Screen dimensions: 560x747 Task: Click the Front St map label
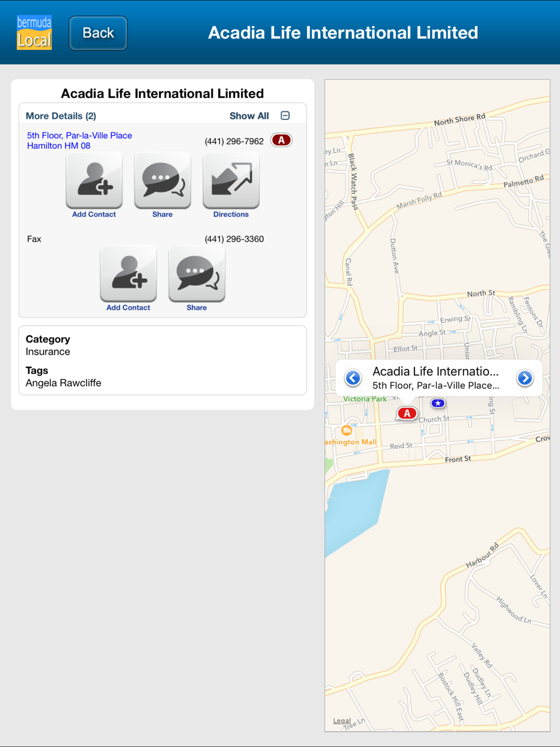pyautogui.click(x=458, y=459)
